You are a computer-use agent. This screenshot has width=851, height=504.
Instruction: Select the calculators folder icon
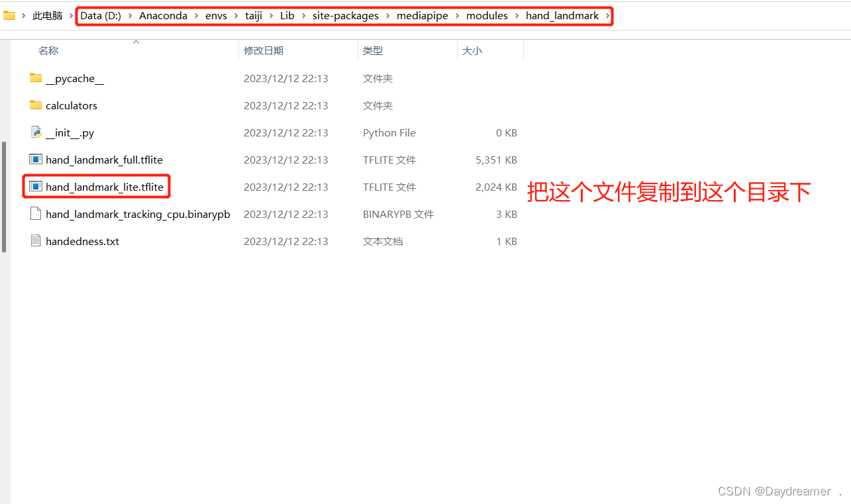click(36, 105)
